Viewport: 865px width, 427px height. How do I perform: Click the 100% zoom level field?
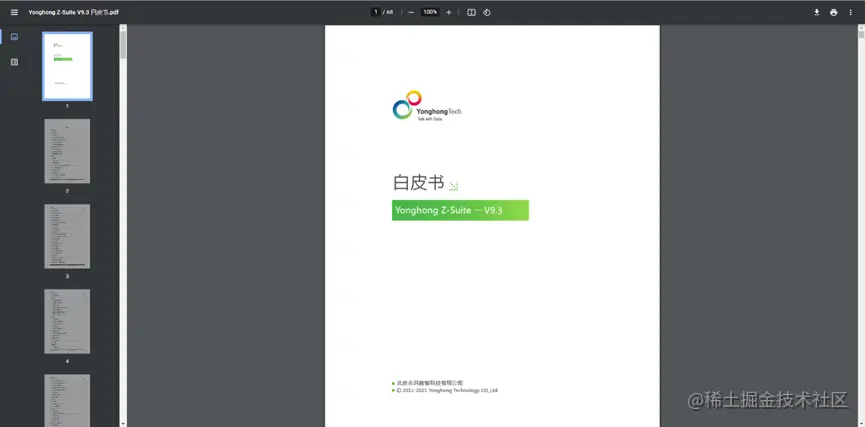pos(430,12)
